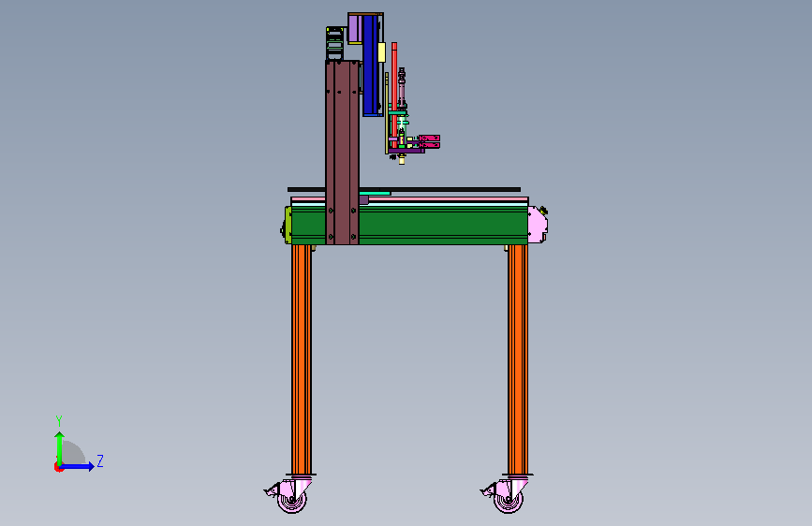The image size is (812, 526).
Task: Select the pale yellow block on the blue actuator
Action: (x=382, y=52)
